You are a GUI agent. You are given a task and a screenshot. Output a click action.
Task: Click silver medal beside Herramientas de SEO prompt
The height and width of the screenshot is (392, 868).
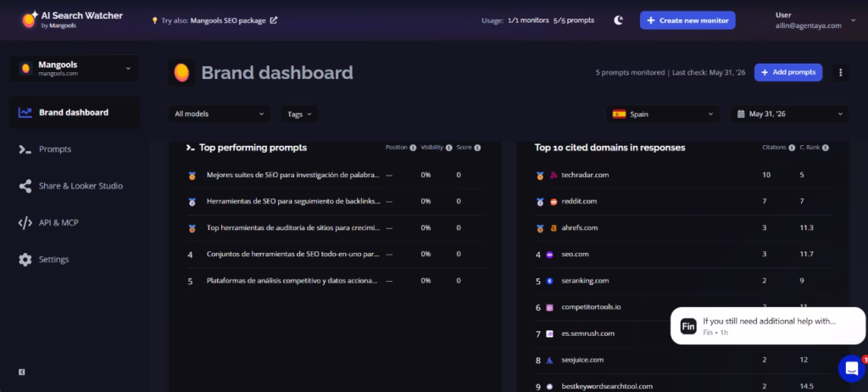pos(192,203)
